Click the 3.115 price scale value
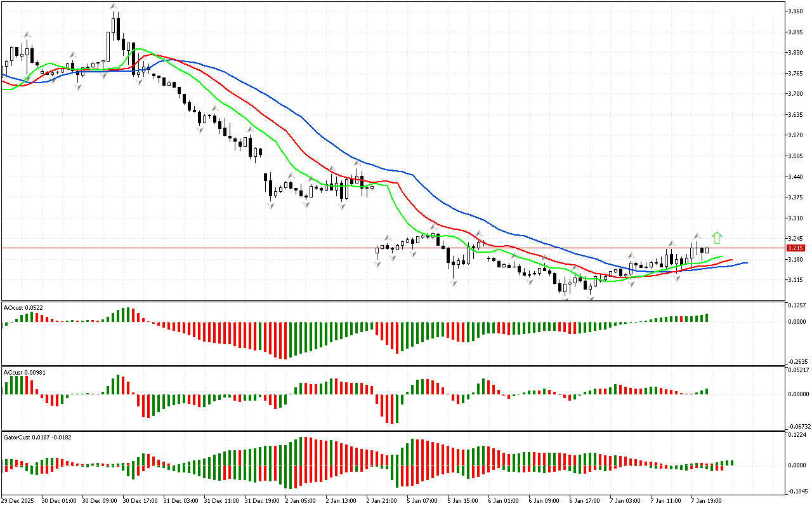This screenshot has width=812, height=508. tap(795, 280)
